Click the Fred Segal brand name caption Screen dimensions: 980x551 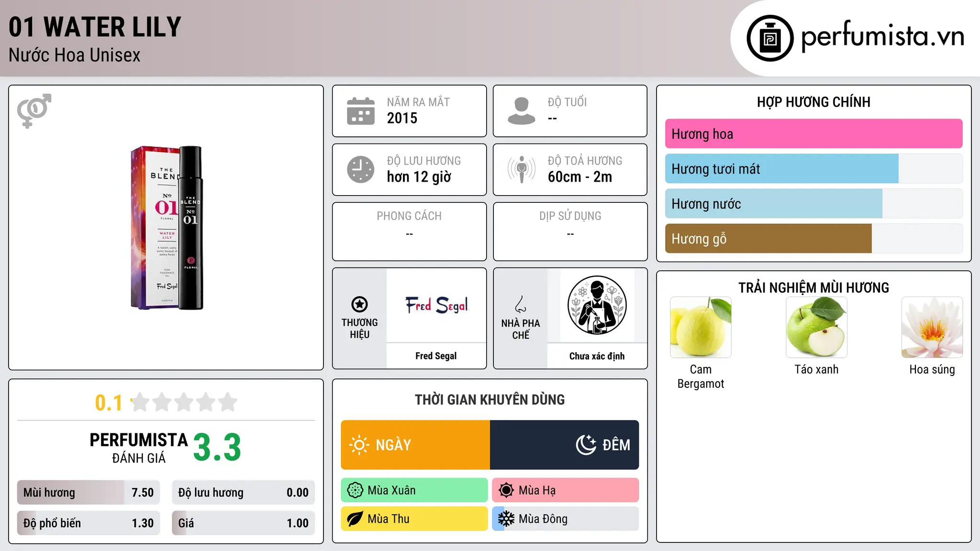(436, 356)
